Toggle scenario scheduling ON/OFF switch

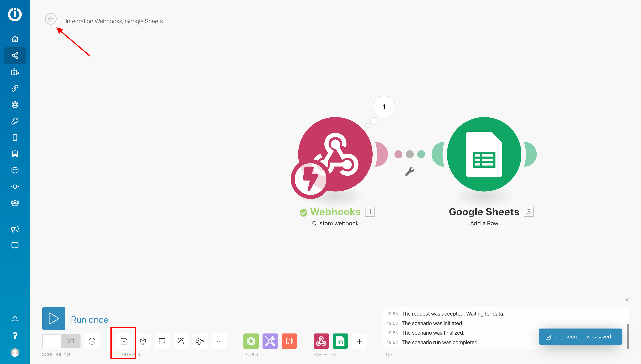click(61, 341)
